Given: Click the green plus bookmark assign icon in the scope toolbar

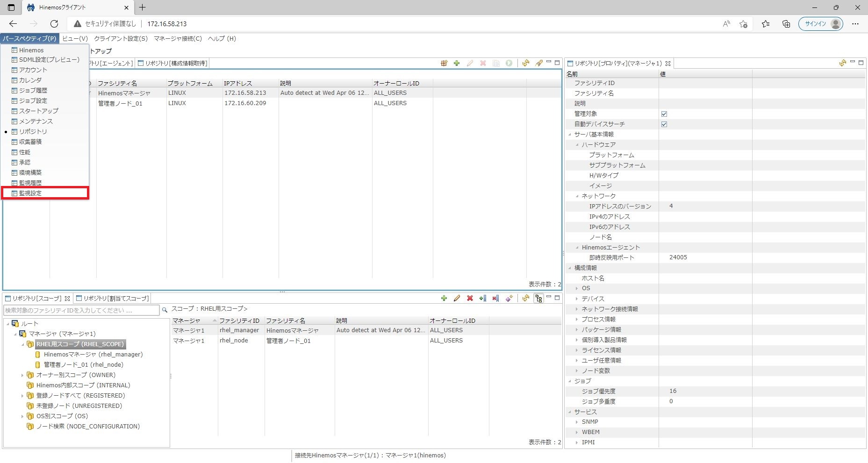Looking at the screenshot, I should tap(483, 298).
